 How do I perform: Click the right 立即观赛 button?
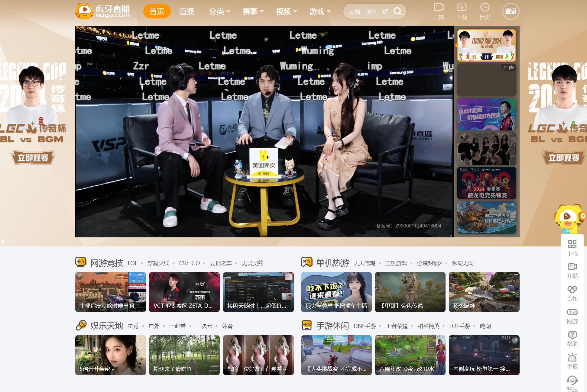coord(563,158)
